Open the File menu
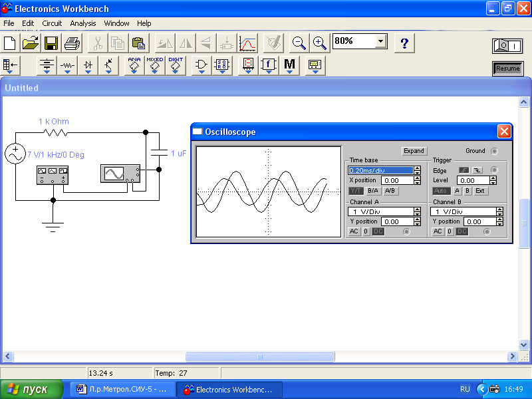 (9, 23)
